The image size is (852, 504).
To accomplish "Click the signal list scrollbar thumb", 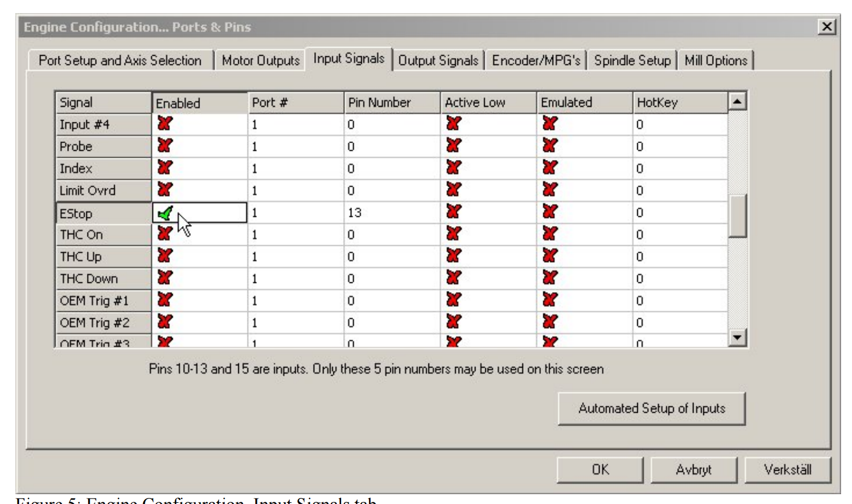I will coord(737,216).
